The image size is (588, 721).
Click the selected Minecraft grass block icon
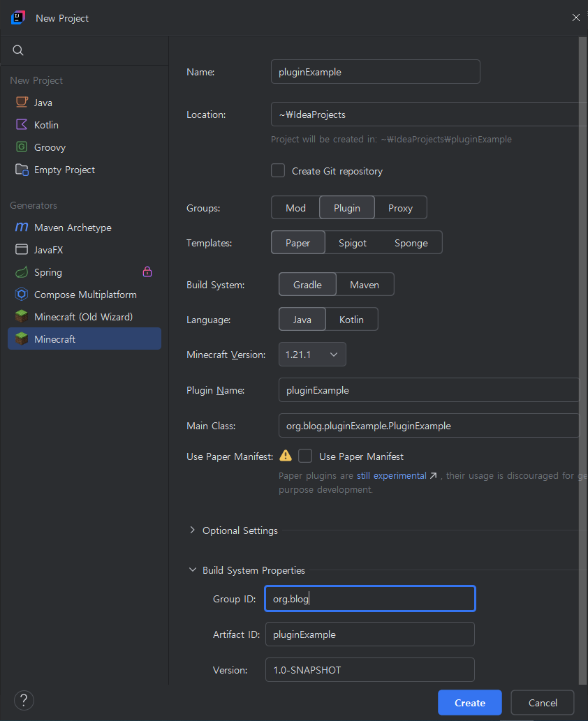tap(22, 339)
